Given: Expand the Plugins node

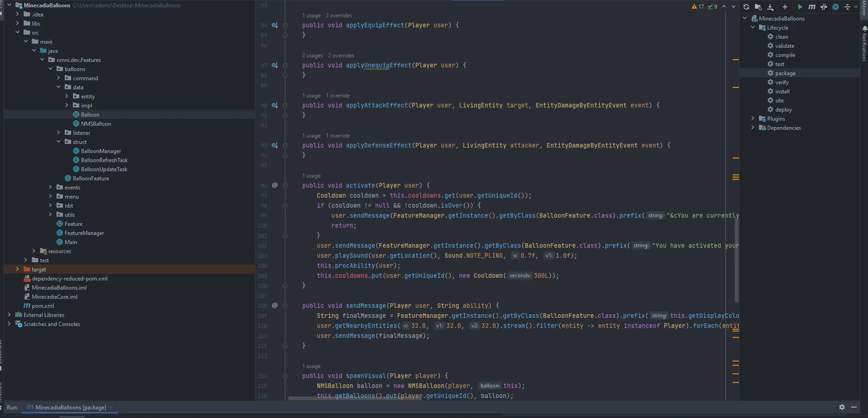Looking at the screenshot, I should (x=753, y=118).
